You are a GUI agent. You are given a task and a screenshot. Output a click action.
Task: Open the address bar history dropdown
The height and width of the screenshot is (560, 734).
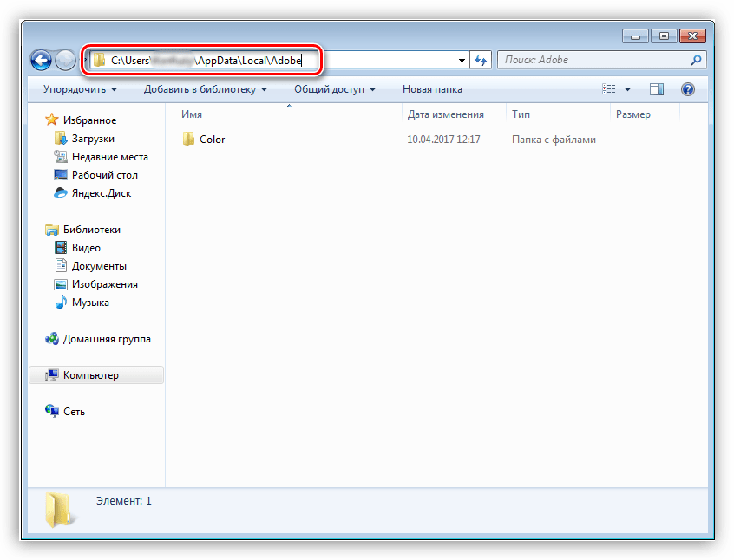tap(462, 61)
